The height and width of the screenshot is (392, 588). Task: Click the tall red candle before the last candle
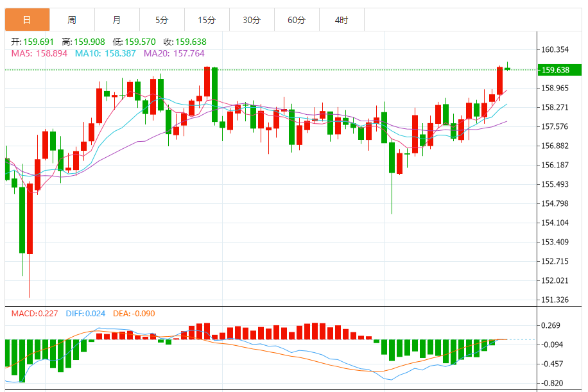coord(499,81)
